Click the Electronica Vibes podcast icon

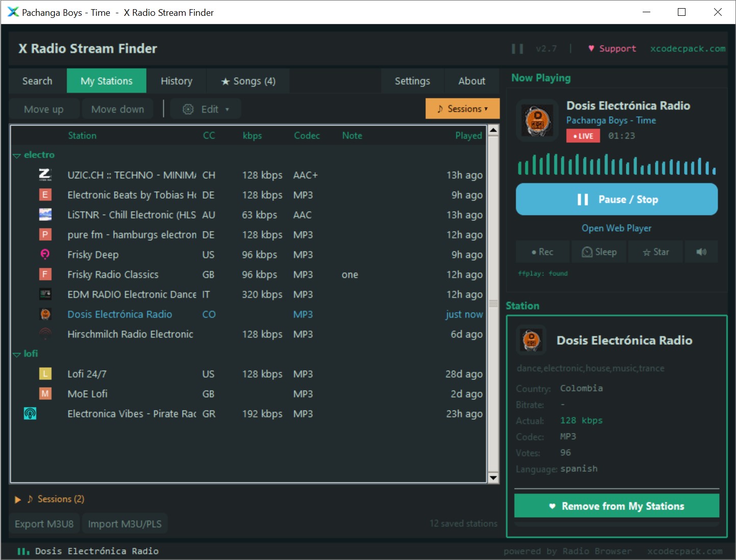click(30, 414)
